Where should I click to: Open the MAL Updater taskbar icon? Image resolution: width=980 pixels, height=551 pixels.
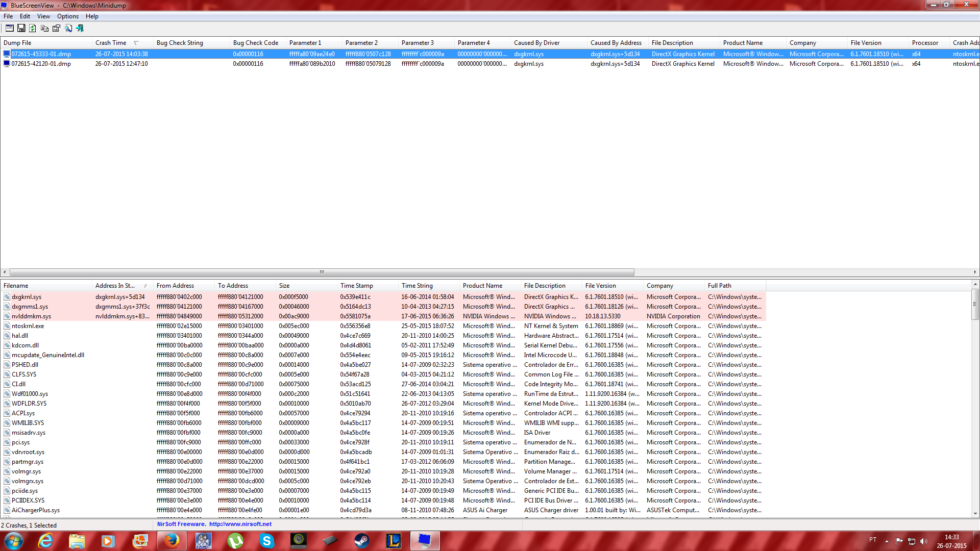click(203, 541)
